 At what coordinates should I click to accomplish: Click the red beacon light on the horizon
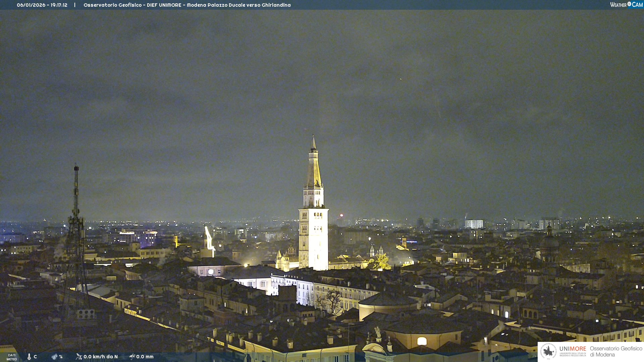coord(341,216)
